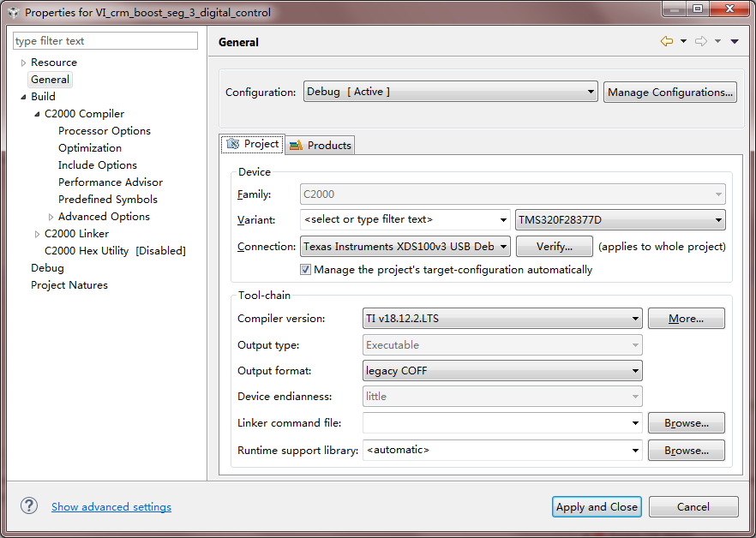The width and height of the screenshot is (756, 538).
Task: Switch to the Products tab
Action: coord(321,146)
